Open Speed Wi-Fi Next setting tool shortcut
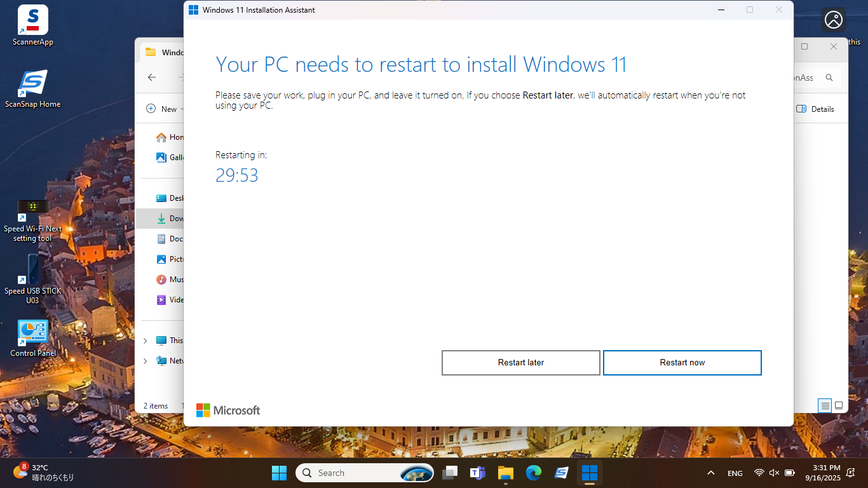868x488 pixels. [x=33, y=220]
